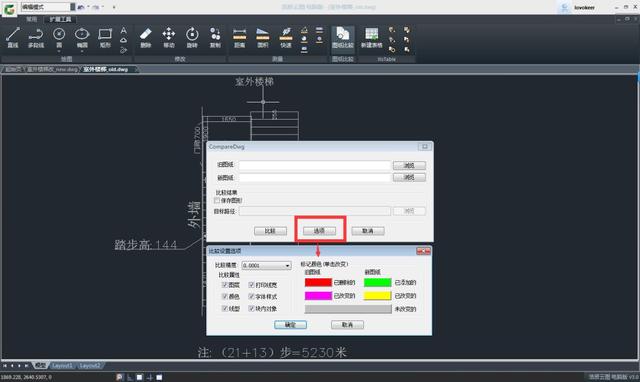Viewport: 640px width, 382px height.
Task: Pick the 移动 move tool
Action: pos(169,37)
